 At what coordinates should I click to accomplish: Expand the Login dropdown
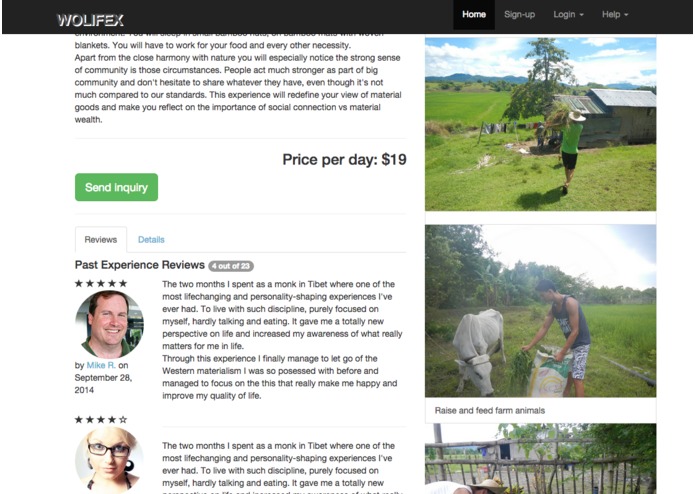click(568, 15)
